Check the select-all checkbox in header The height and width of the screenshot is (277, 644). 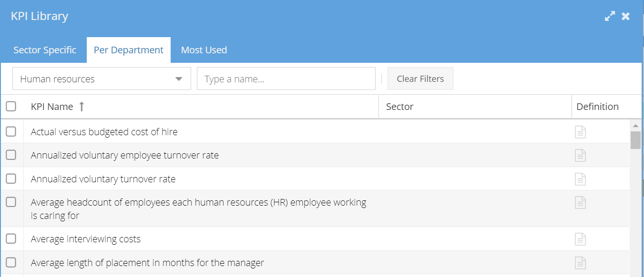[x=11, y=107]
